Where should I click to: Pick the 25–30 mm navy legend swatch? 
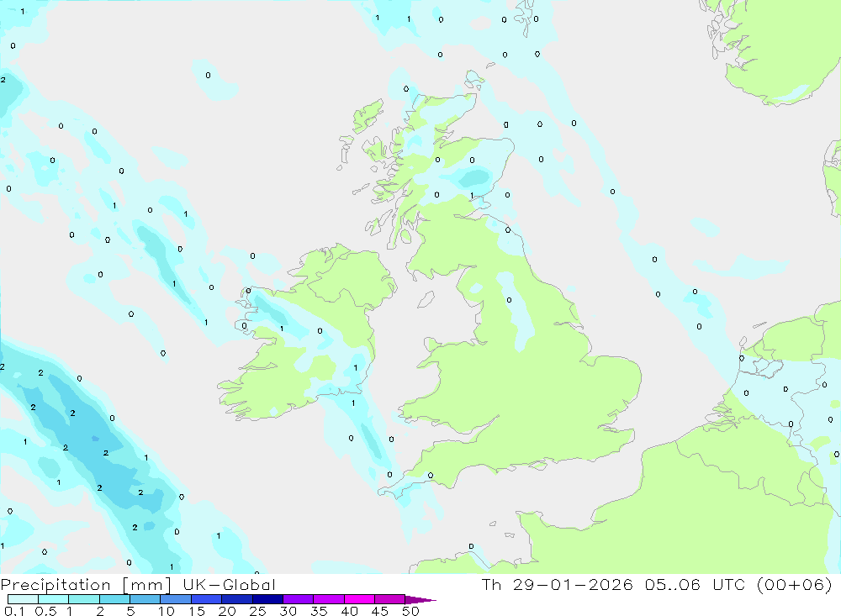click(x=267, y=599)
